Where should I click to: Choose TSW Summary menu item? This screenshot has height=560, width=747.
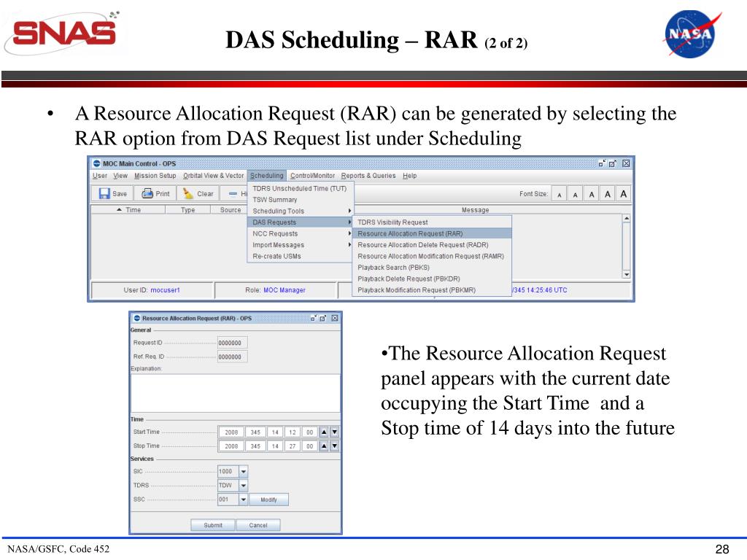(300, 200)
